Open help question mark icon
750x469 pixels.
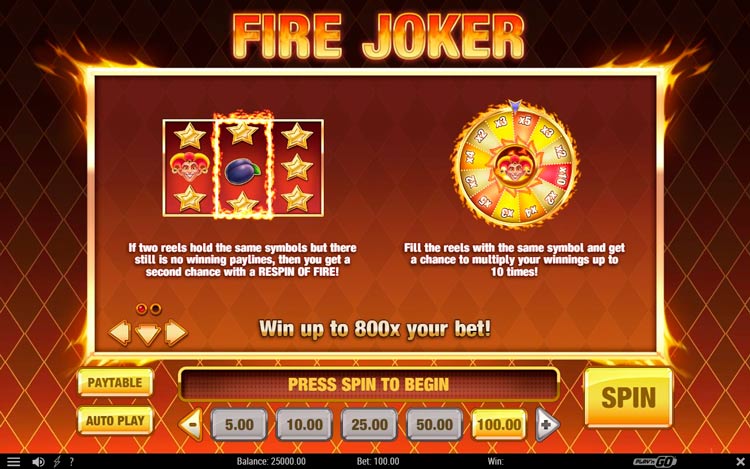click(71, 461)
